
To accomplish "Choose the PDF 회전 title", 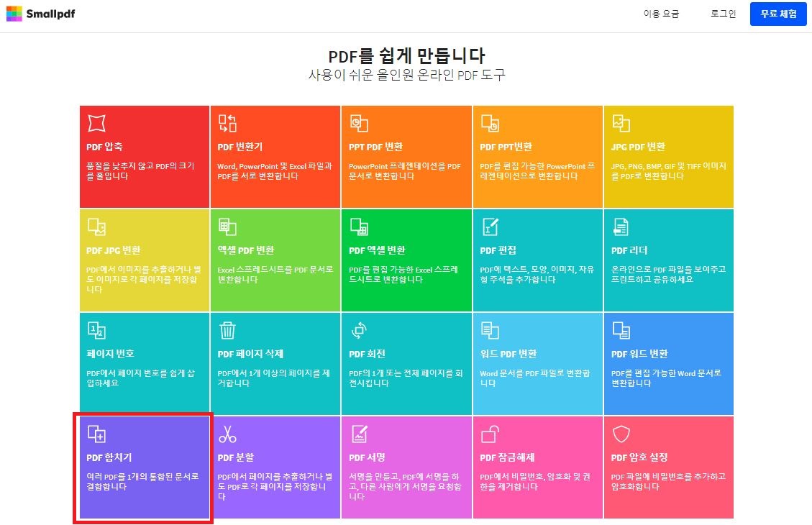I will (x=367, y=354).
